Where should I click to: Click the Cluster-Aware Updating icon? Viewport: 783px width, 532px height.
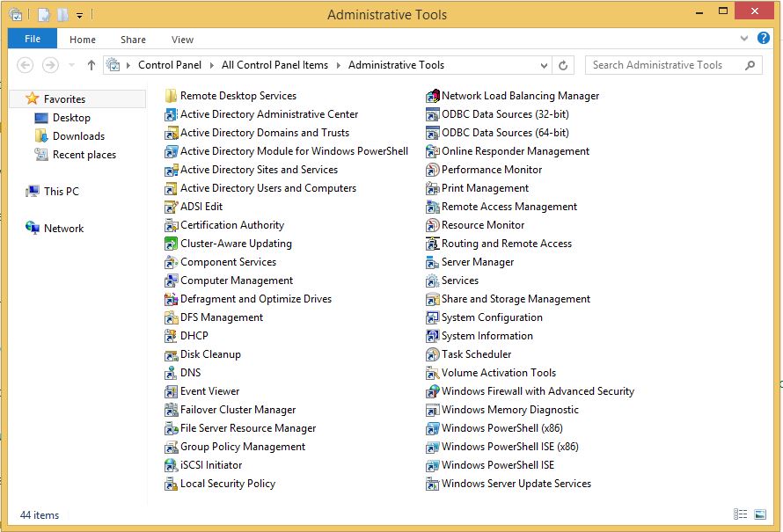tap(171, 244)
